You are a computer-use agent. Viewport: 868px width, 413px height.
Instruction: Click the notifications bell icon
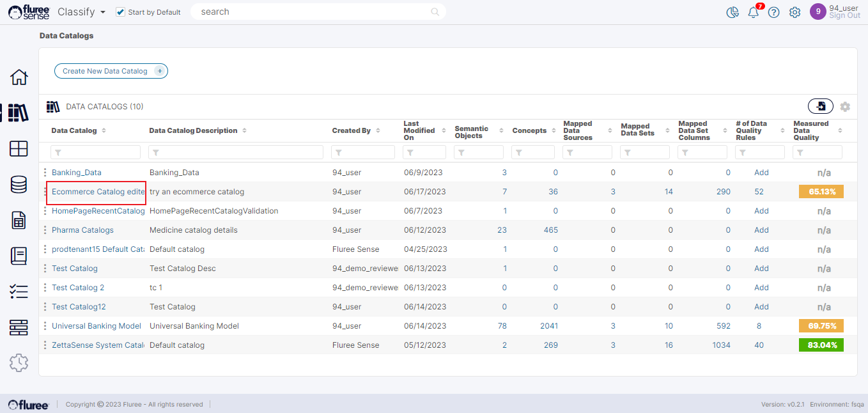pos(753,12)
